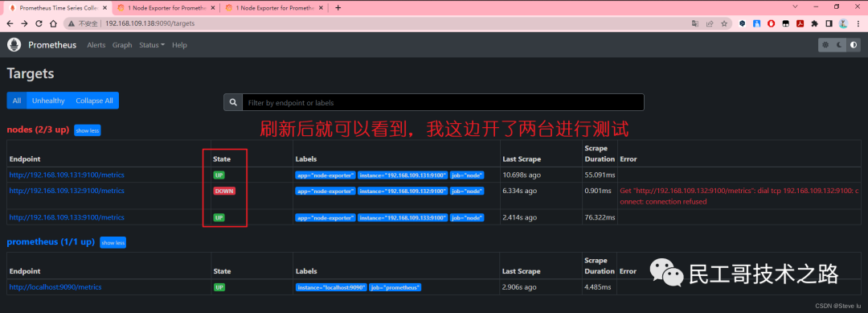The width and height of the screenshot is (868, 313).
Task: Select the All targets filter
Action: tap(17, 101)
